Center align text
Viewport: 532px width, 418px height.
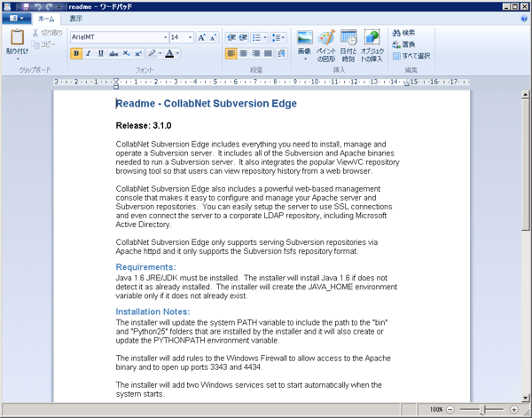point(243,53)
